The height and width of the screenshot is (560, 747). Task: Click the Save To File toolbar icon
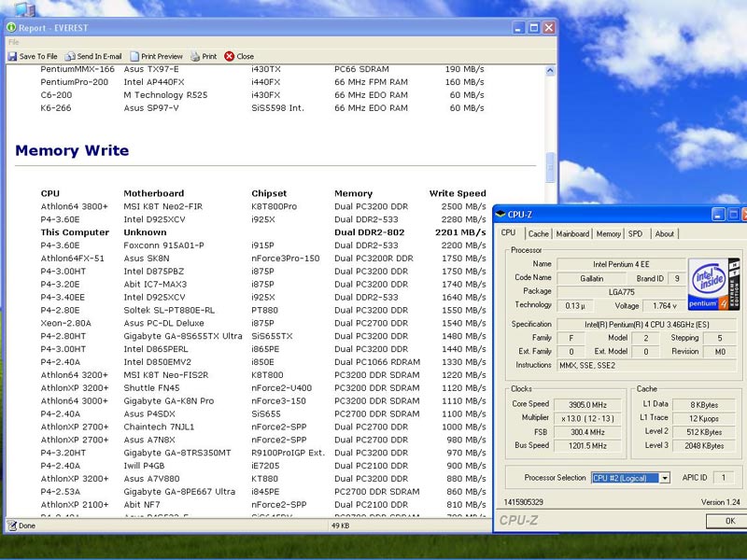(12, 56)
